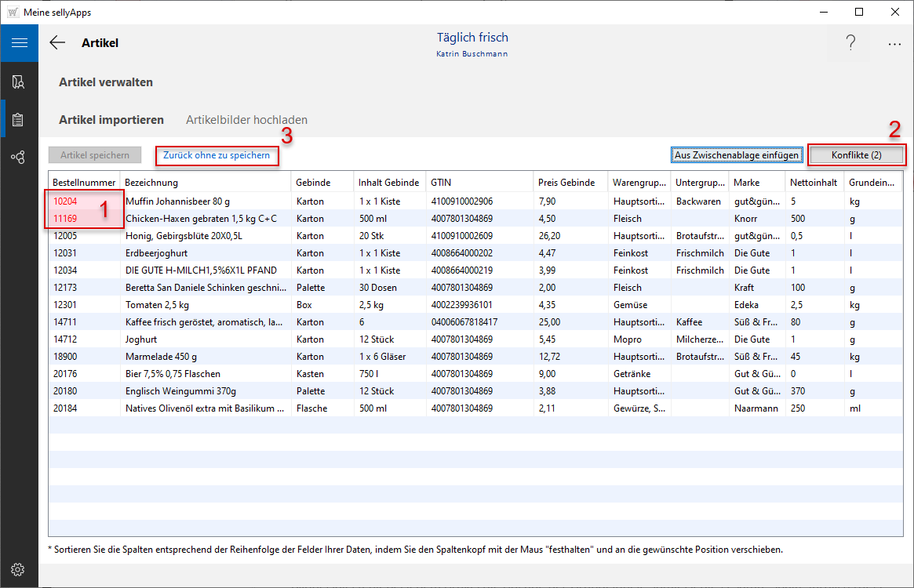Screen dimensions: 914x588
Task: Click the back arrow next to Artikel
Action: [57, 43]
